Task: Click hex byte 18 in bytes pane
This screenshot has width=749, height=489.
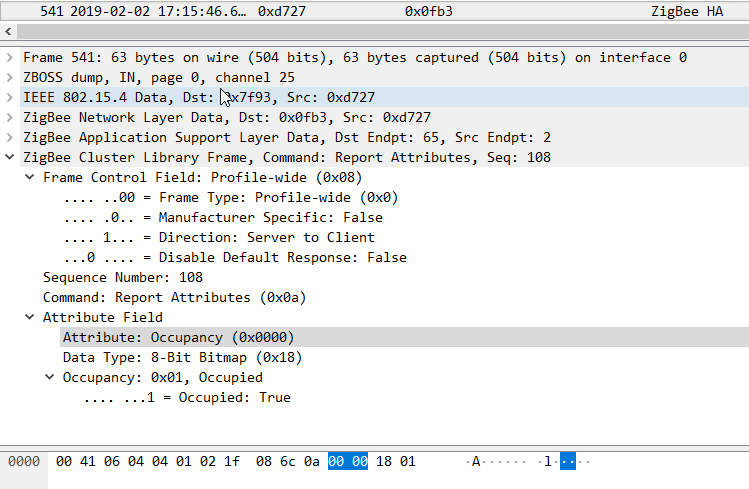Action: (384, 461)
